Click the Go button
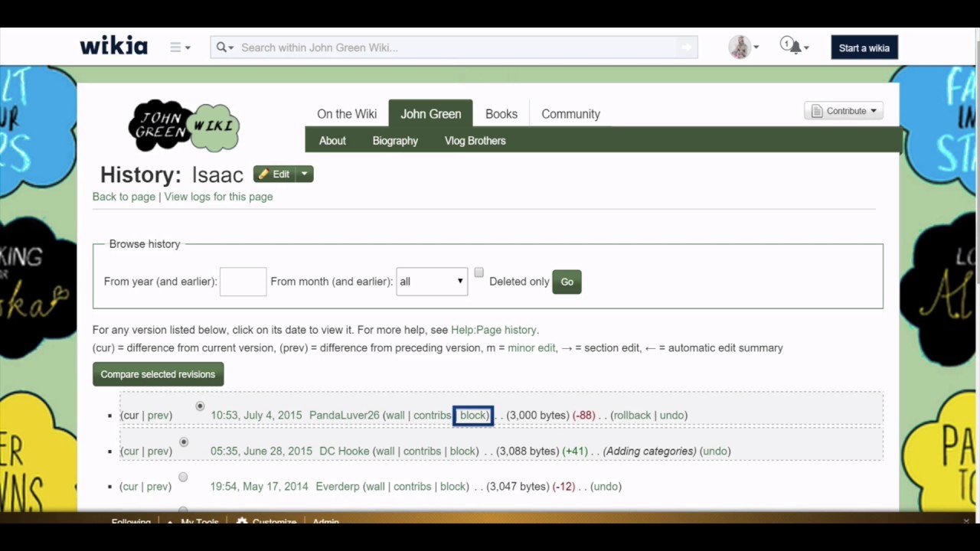This screenshot has height=551, width=980. tap(567, 282)
